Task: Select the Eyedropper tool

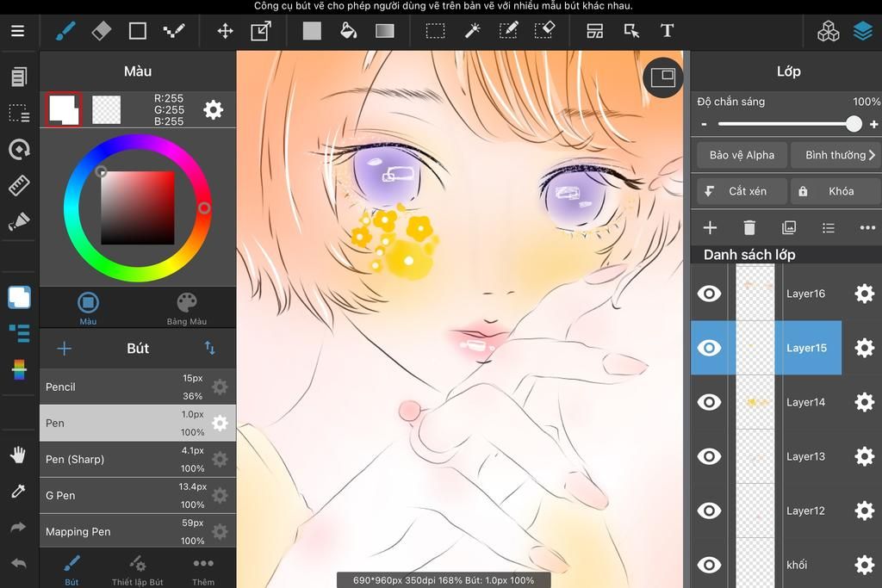Action: tap(18, 492)
